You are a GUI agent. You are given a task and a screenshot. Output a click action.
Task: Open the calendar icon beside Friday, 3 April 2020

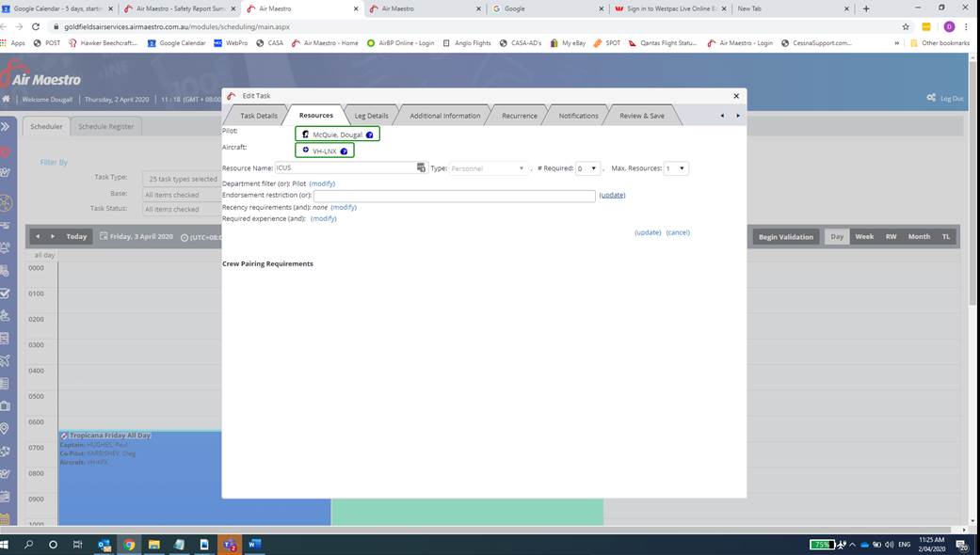[x=104, y=237]
